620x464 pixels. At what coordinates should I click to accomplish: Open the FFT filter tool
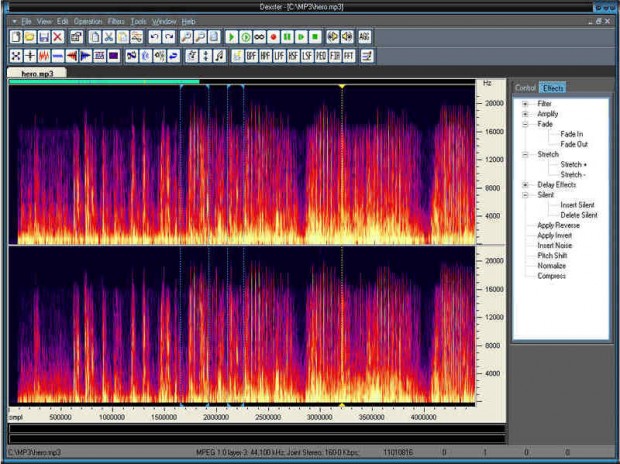(349, 56)
